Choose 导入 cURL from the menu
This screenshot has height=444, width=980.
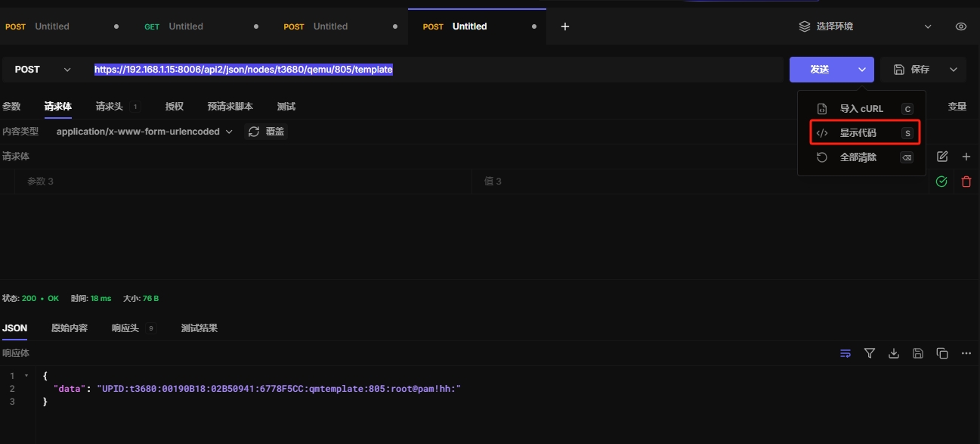(x=861, y=109)
